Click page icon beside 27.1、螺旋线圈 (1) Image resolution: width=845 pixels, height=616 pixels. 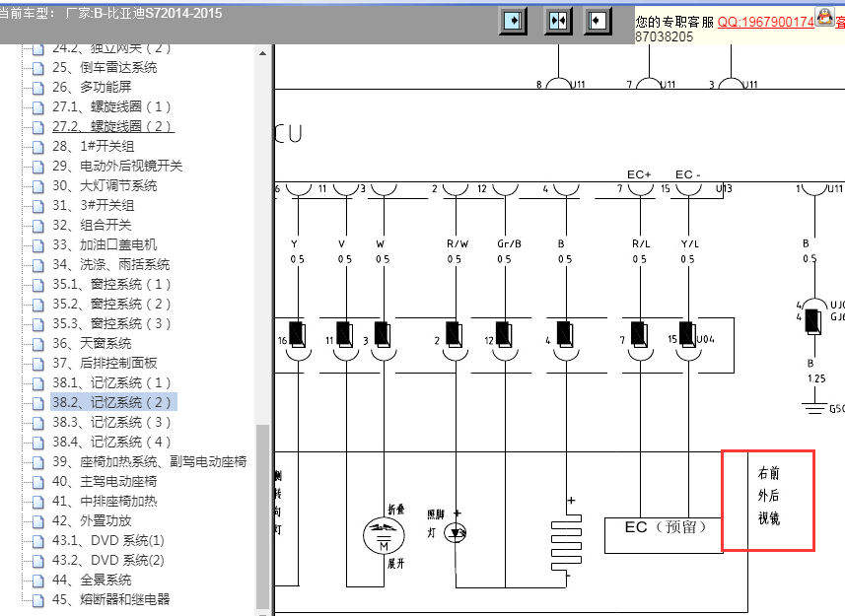click(x=38, y=107)
